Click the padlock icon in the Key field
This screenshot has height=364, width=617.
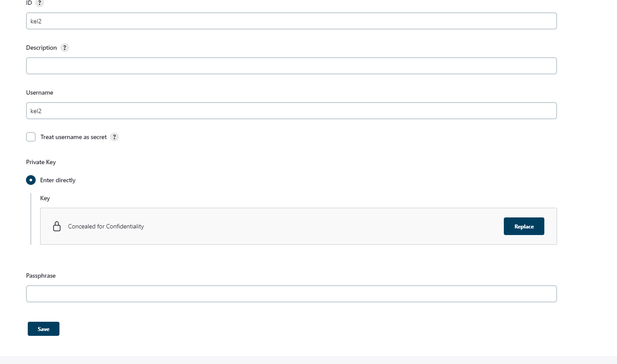(x=57, y=226)
